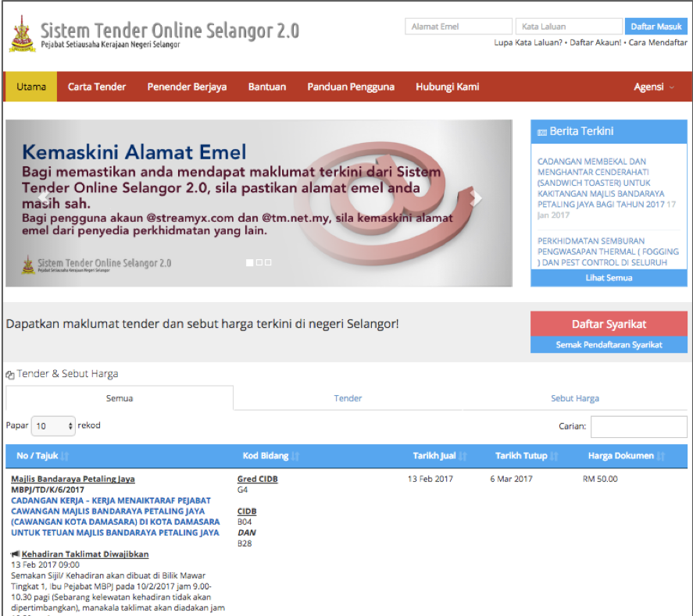Click Gred CIDB label
Viewport: 693px width, 616px height.
[x=257, y=479]
